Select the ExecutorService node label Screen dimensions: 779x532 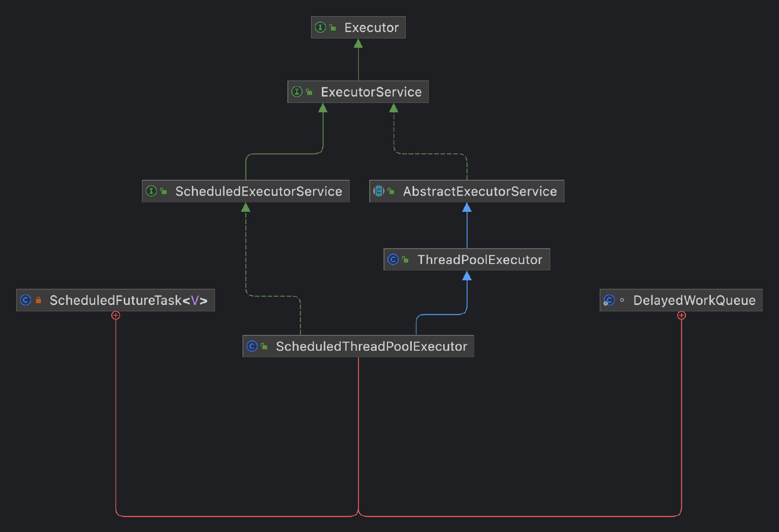pyautogui.click(x=371, y=92)
